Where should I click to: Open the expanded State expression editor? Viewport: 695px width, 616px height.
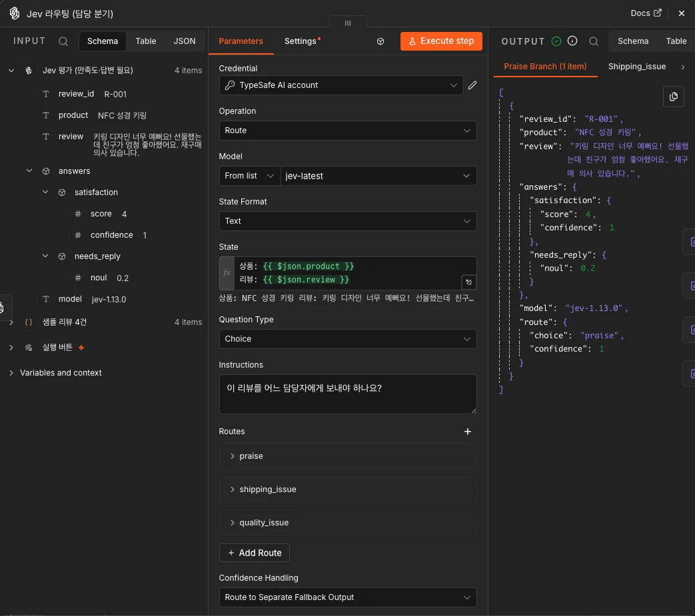tap(468, 282)
